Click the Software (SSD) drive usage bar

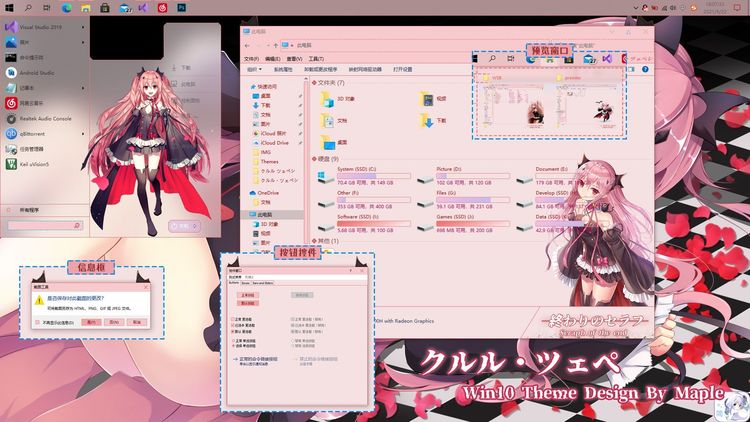pos(374,223)
